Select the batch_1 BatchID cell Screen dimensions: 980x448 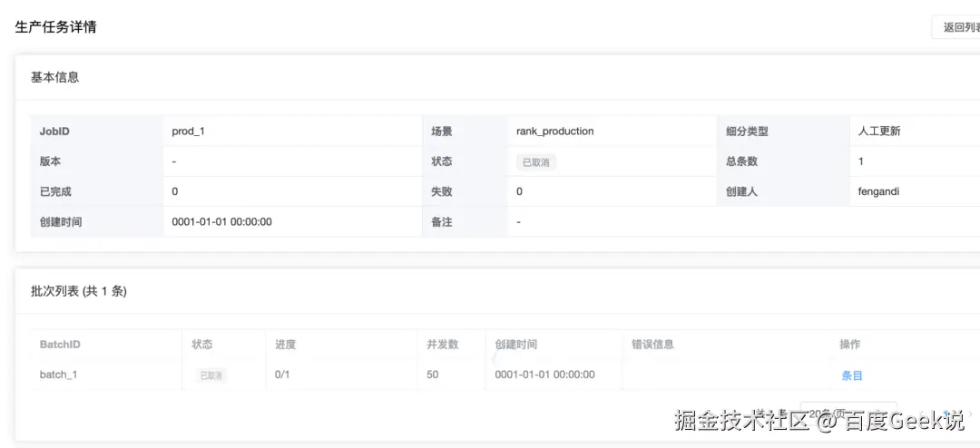tap(58, 375)
